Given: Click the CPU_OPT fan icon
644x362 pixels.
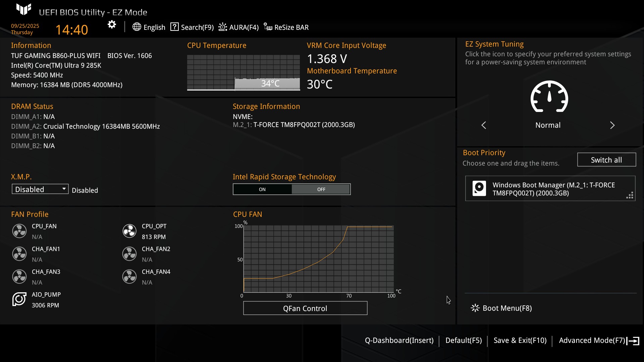Looking at the screenshot, I should coord(129,231).
